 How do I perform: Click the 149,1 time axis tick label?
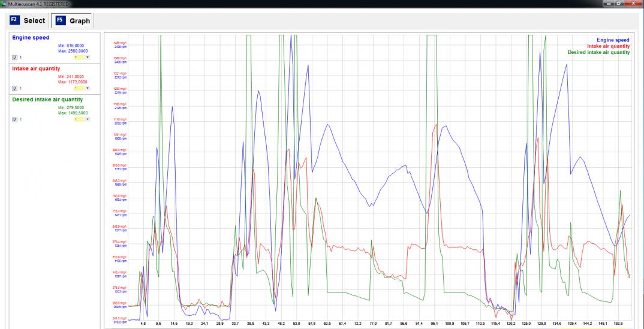point(603,324)
